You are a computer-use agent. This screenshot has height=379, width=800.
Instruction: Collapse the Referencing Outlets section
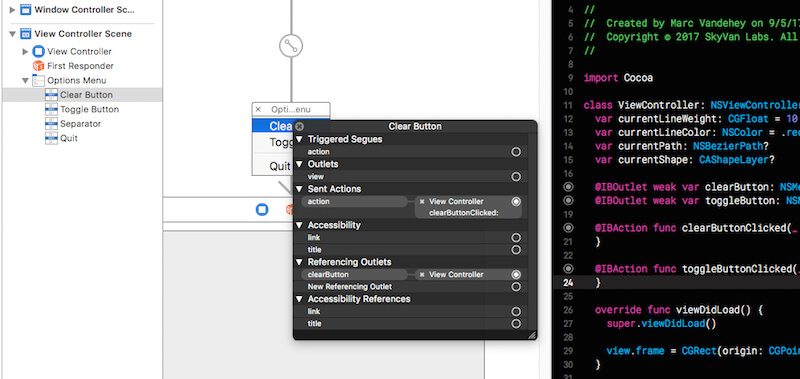(299, 262)
